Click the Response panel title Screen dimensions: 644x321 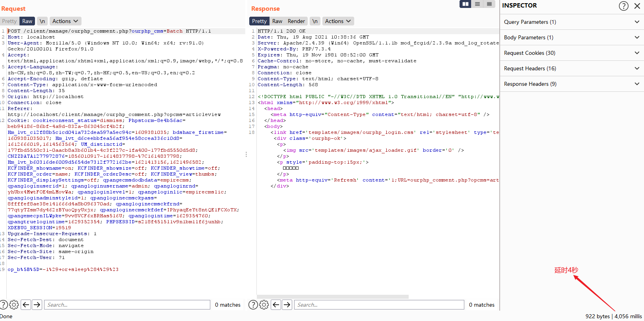tap(266, 9)
